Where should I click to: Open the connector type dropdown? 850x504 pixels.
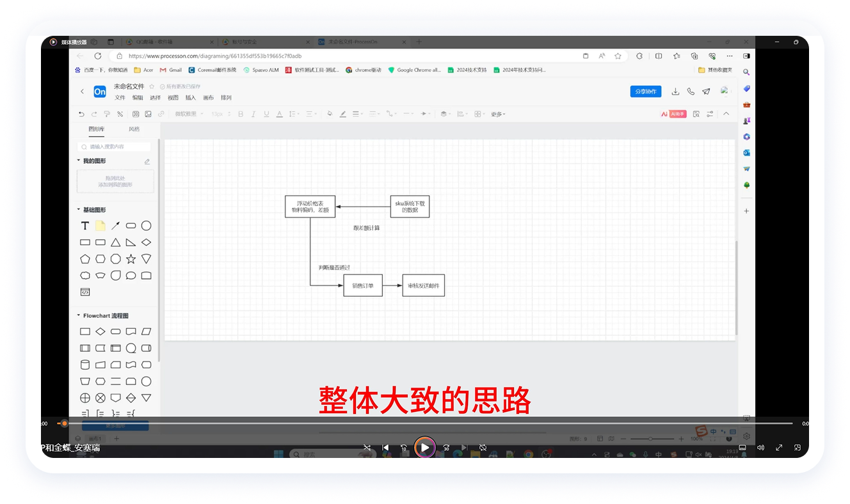click(x=391, y=114)
